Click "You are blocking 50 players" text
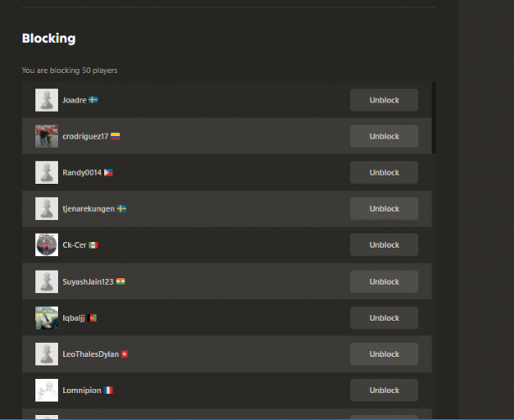Screen dimensions: 514x420 [x=70, y=71]
